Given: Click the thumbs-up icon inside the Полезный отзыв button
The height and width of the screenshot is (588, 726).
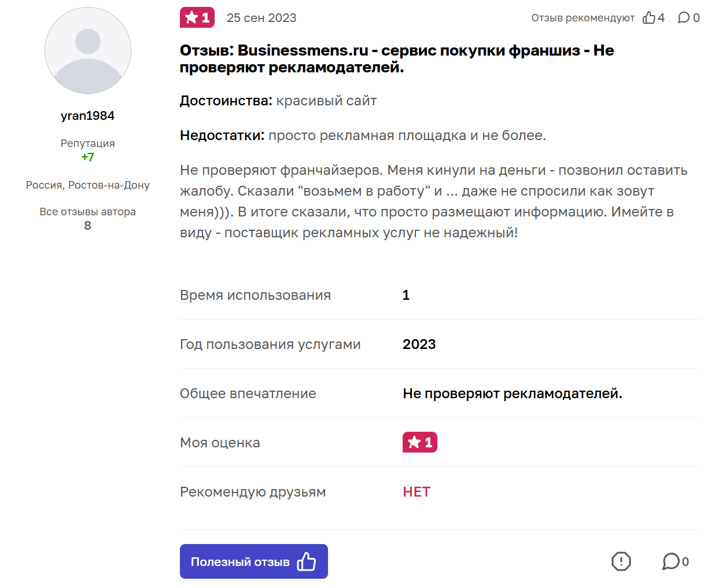Looking at the screenshot, I should [x=306, y=561].
